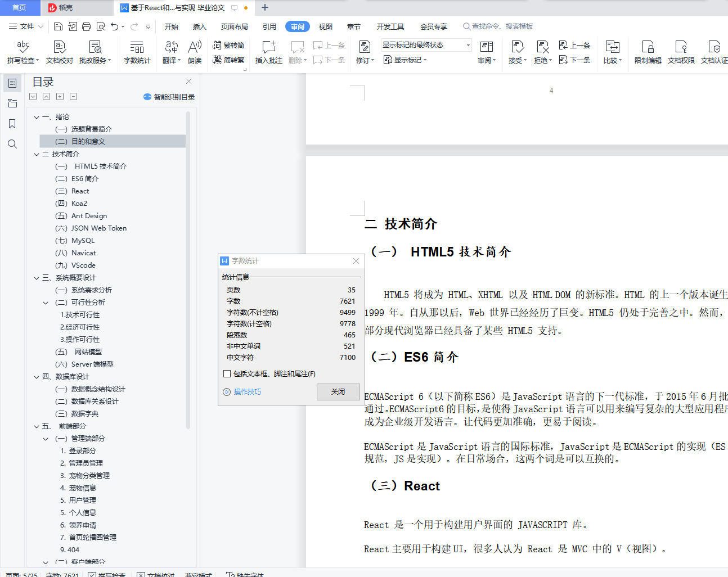Click the print icon in quick access toolbar

click(86, 26)
